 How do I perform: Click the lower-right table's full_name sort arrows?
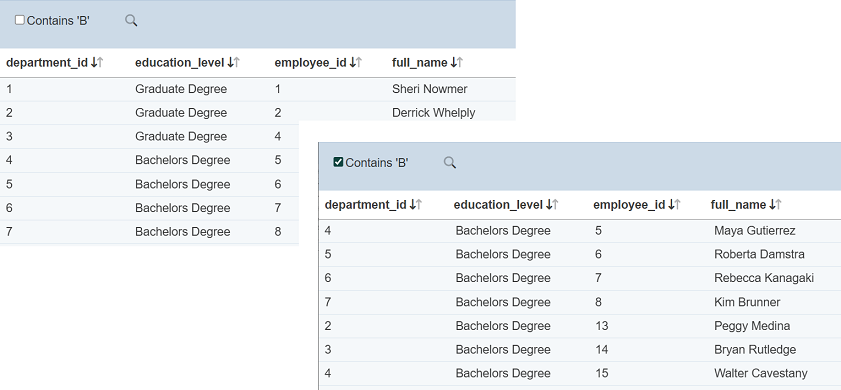pos(775,204)
